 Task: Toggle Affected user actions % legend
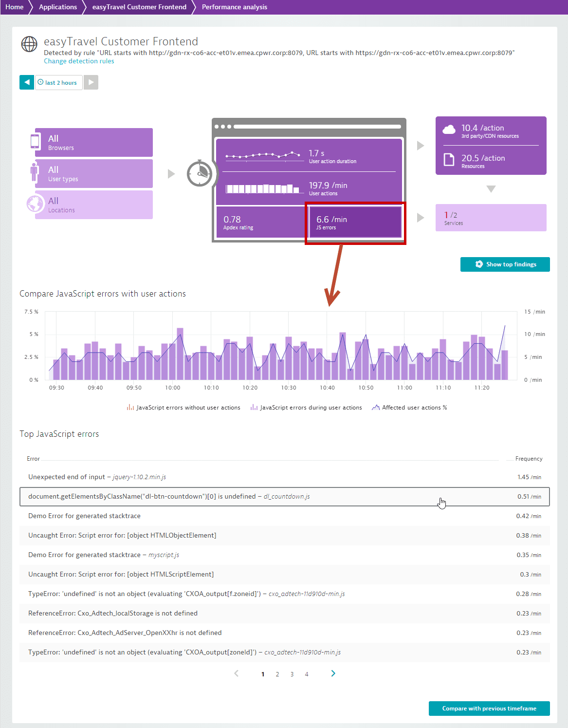pyautogui.click(x=409, y=408)
